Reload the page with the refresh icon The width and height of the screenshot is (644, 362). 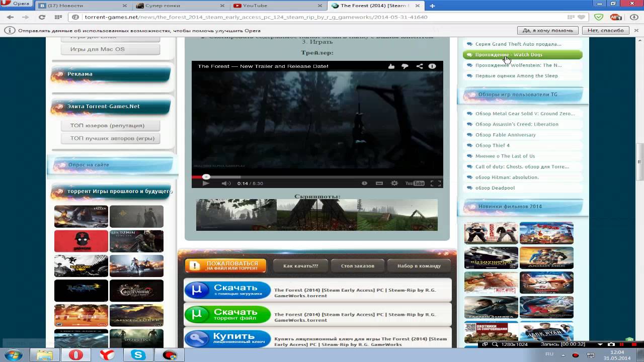[42, 17]
